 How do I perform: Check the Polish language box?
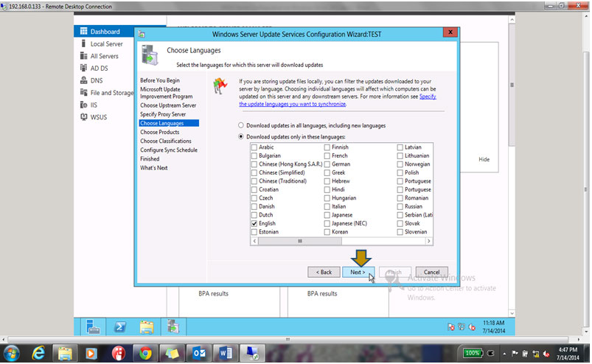pos(400,172)
